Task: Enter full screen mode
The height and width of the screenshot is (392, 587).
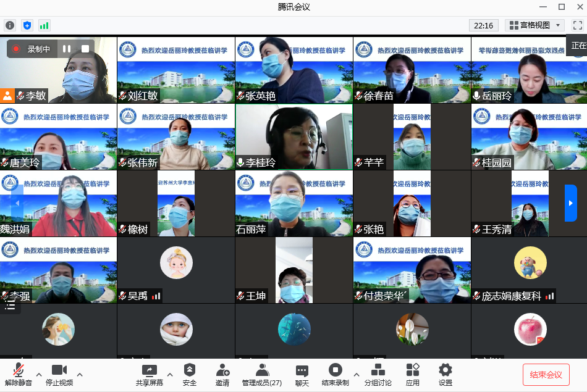Action: (x=577, y=25)
